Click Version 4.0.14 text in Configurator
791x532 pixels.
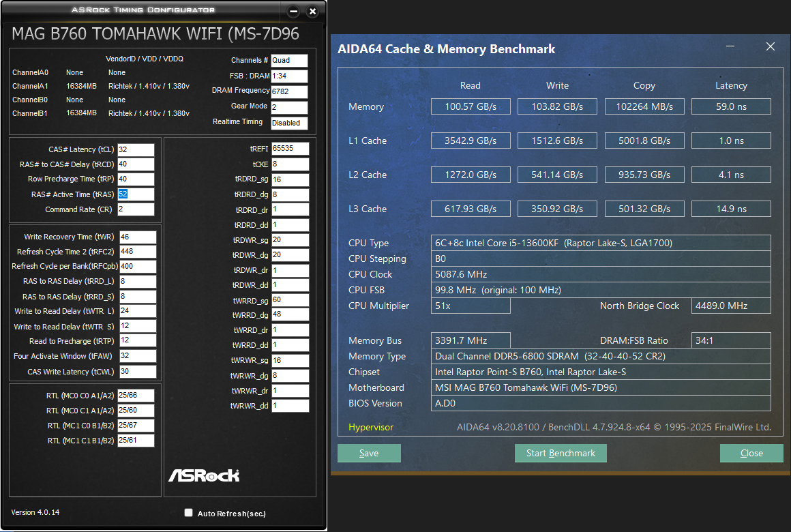click(x=35, y=512)
